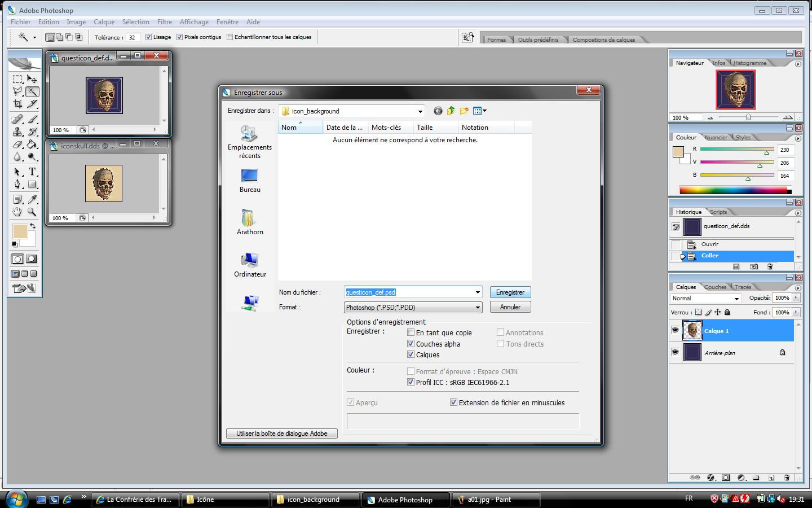Open Opacité slider arrow
812x508 pixels.
tap(796, 297)
